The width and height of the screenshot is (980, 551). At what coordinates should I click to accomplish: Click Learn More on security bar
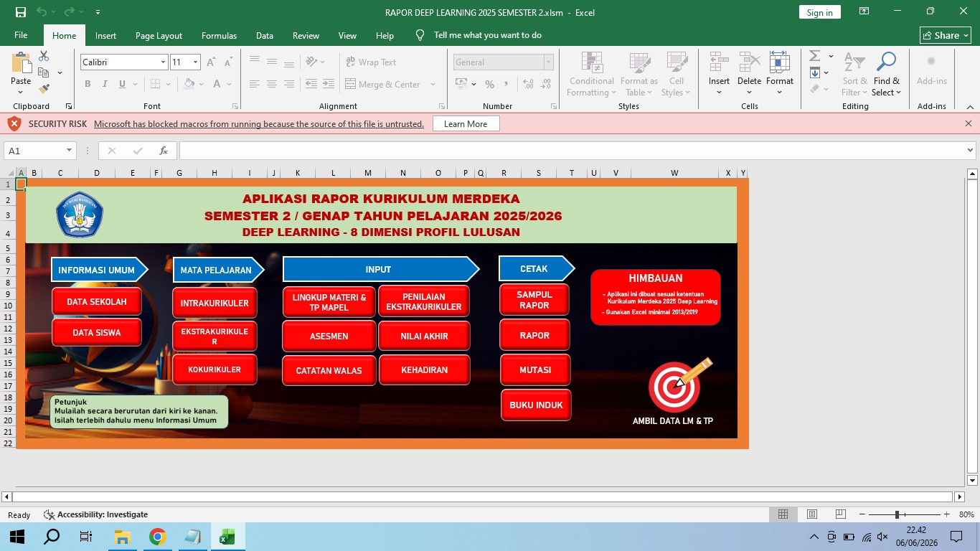(x=466, y=124)
